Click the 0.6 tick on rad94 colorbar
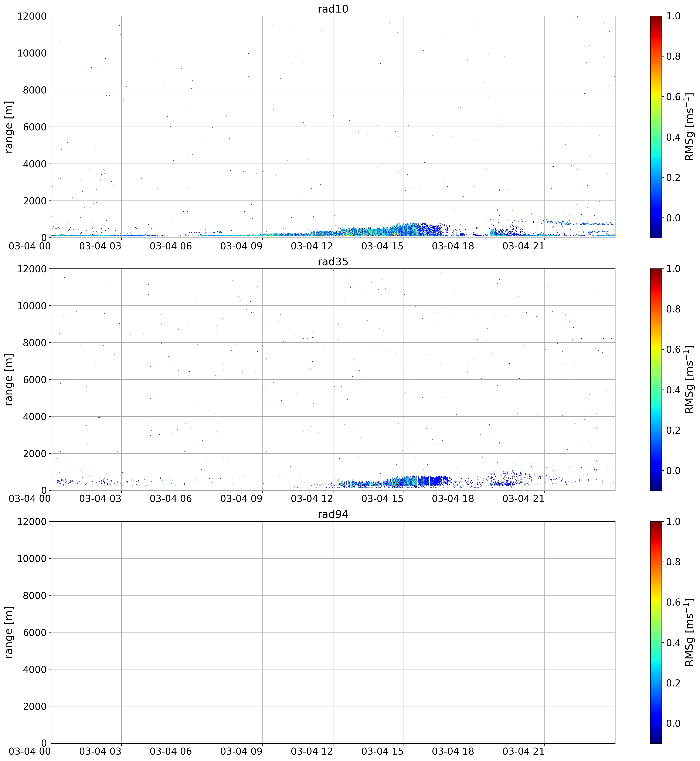 tap(673, 602)
